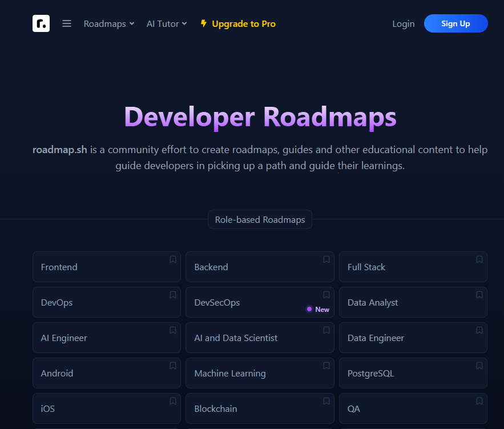
Task: Open the Full Stack roadmap card
Action: [x=413, y=267]
